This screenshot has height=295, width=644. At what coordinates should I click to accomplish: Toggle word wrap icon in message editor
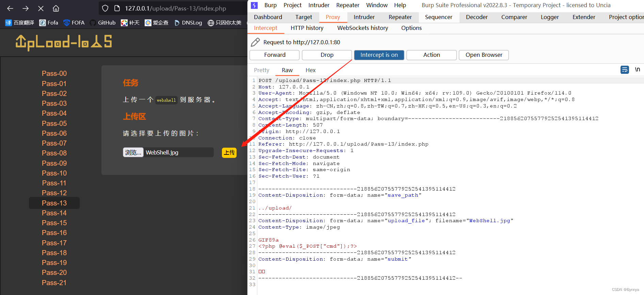tap(625, 70)
